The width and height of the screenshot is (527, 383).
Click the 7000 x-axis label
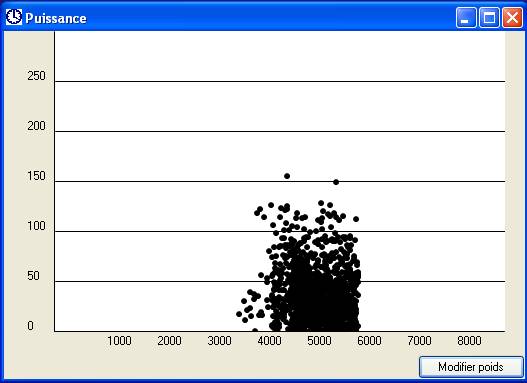tap(419, 341)
